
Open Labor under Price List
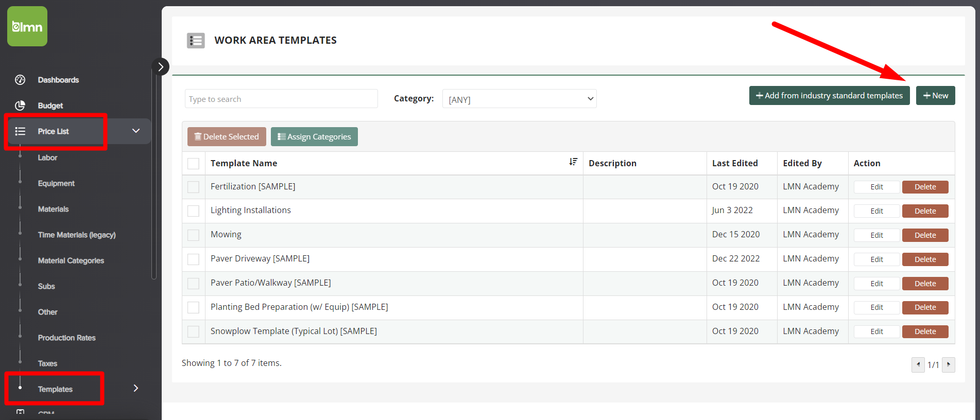pos(47,157)
